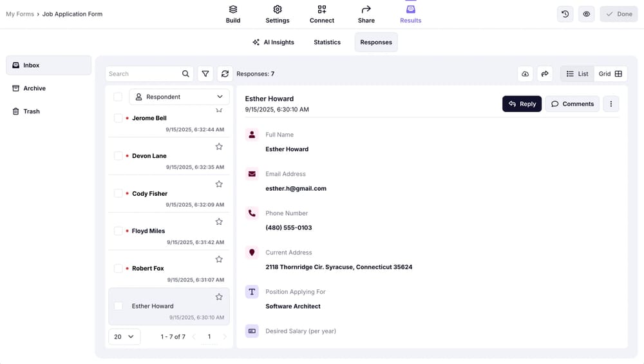Image resolution: width=644 pixels, height=364 pixels.
Task: Check the Jerome Bell response checkbox
Action: click(118, 119)
